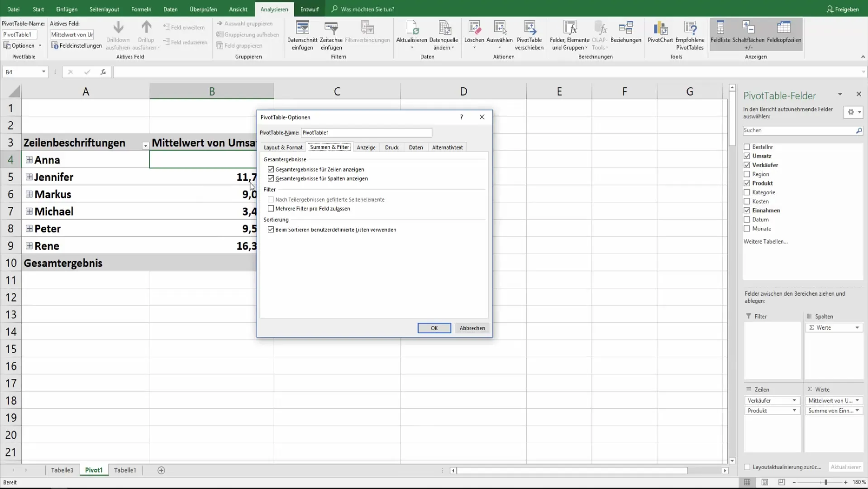Click the Freigeben share button
The image size is (868, 489).
[843, 9]
